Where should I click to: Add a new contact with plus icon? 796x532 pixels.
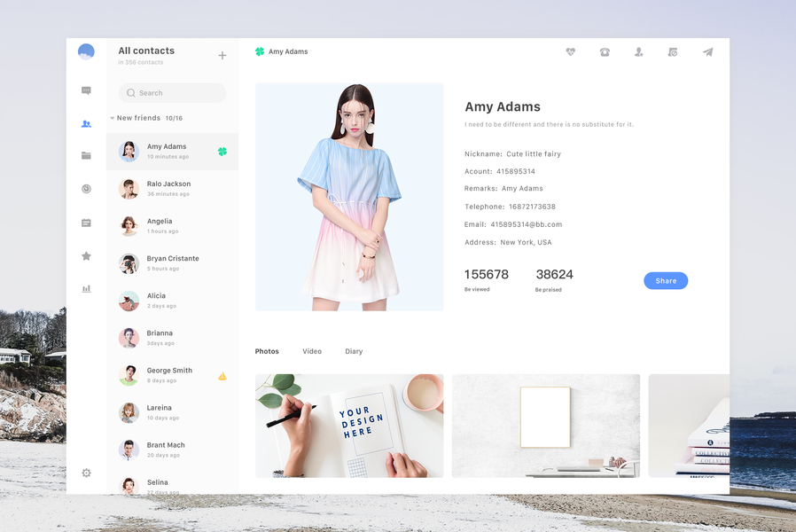click(222, 55)
